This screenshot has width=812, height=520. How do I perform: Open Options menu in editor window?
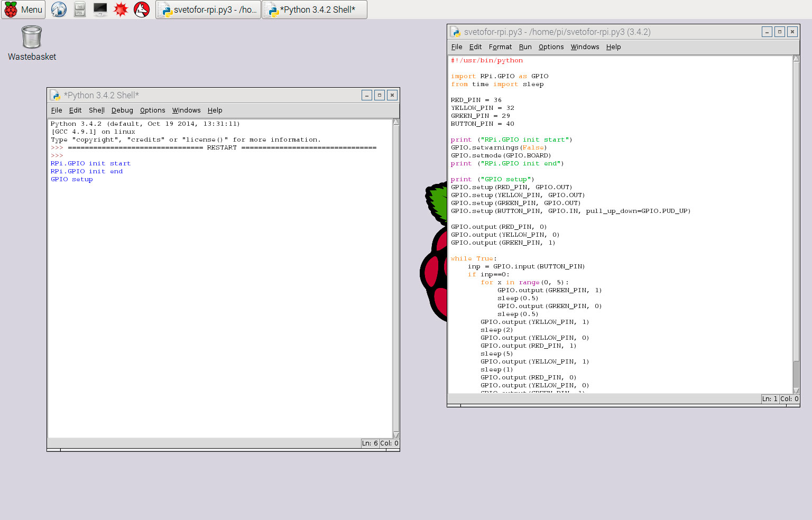pos(551,47)
